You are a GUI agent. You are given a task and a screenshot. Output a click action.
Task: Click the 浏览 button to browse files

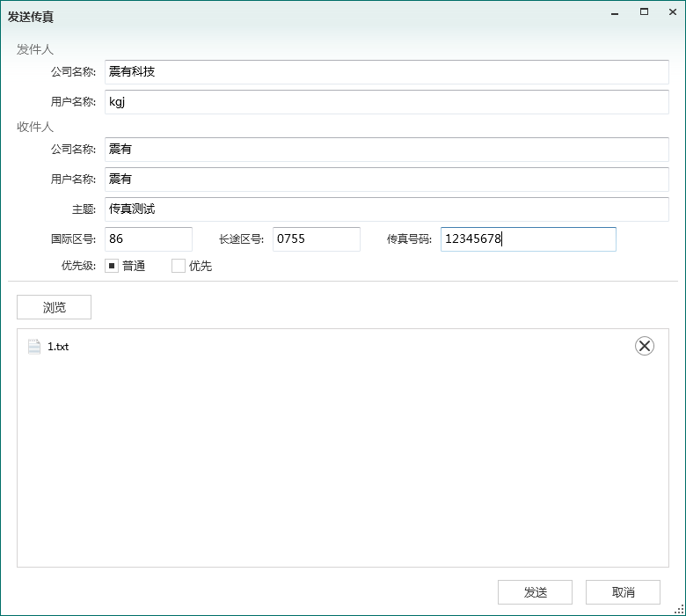pyautogui.click(x=54, y=307)
